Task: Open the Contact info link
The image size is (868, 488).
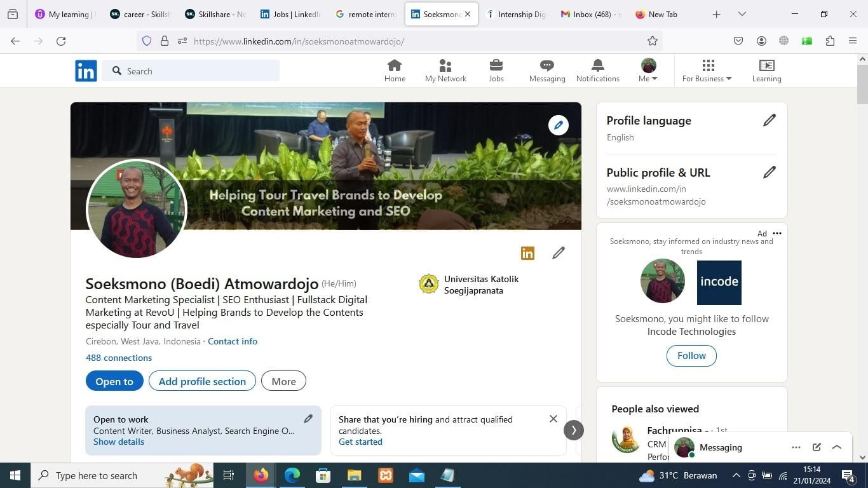Action: pyautogui.click(x=233, y=341)
